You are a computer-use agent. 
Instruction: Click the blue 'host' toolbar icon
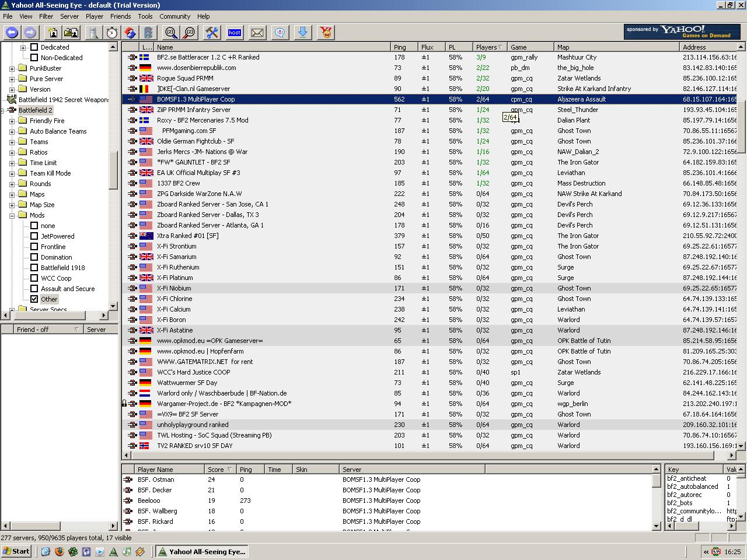point(235,33)
